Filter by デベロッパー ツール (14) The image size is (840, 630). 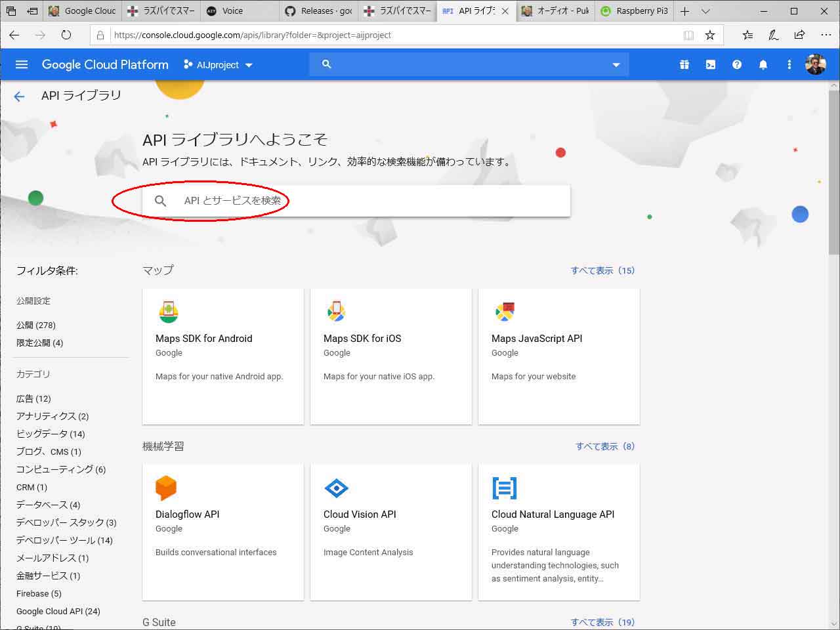pyautogui.click(x=64, y=541)
